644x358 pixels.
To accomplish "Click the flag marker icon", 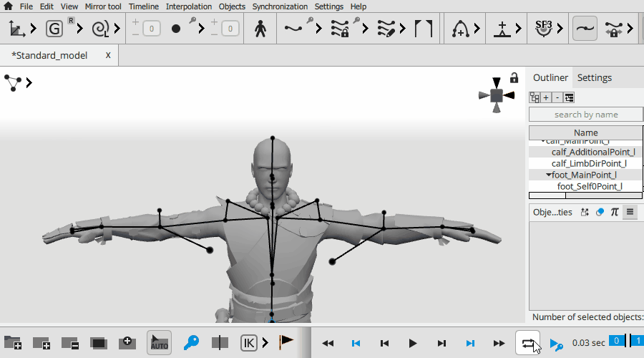I will click(286, 343).
